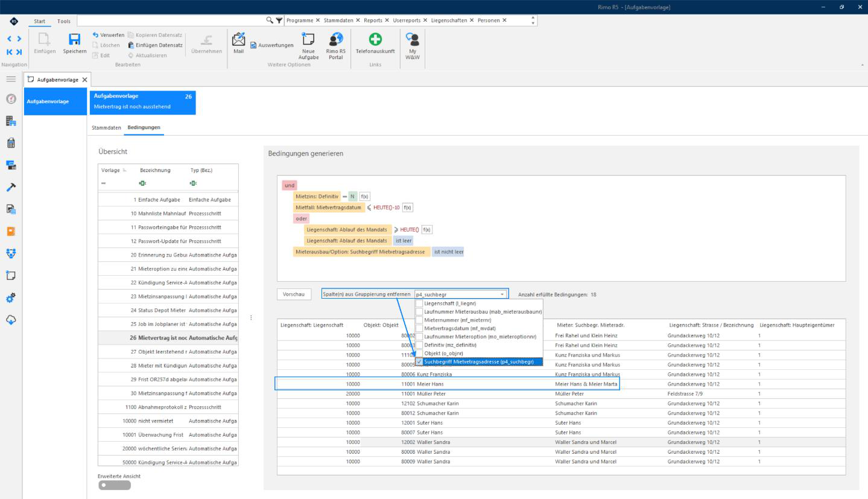Open My W&W link icon
The image size is (868, 499).
tap(414, 39)
